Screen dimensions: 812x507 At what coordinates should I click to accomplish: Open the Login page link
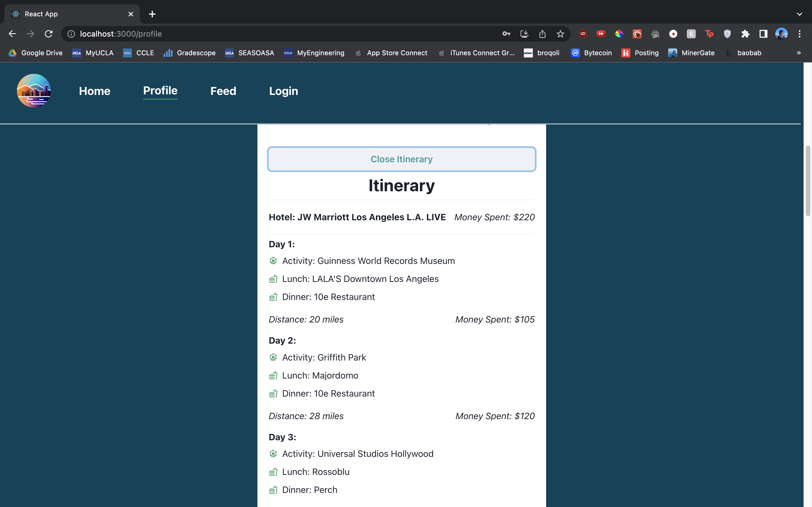[x=284, y=91]
